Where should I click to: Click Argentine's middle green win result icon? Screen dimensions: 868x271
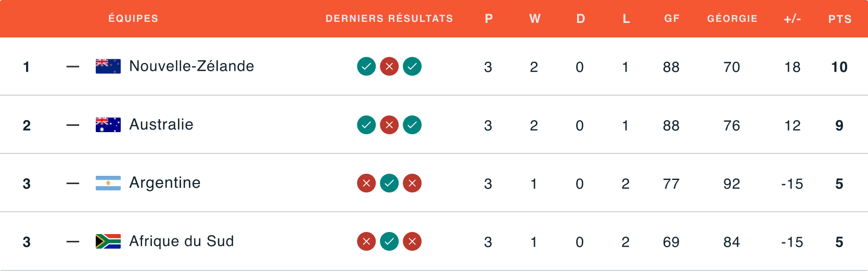pyautogui.click(x=389, y=183)
